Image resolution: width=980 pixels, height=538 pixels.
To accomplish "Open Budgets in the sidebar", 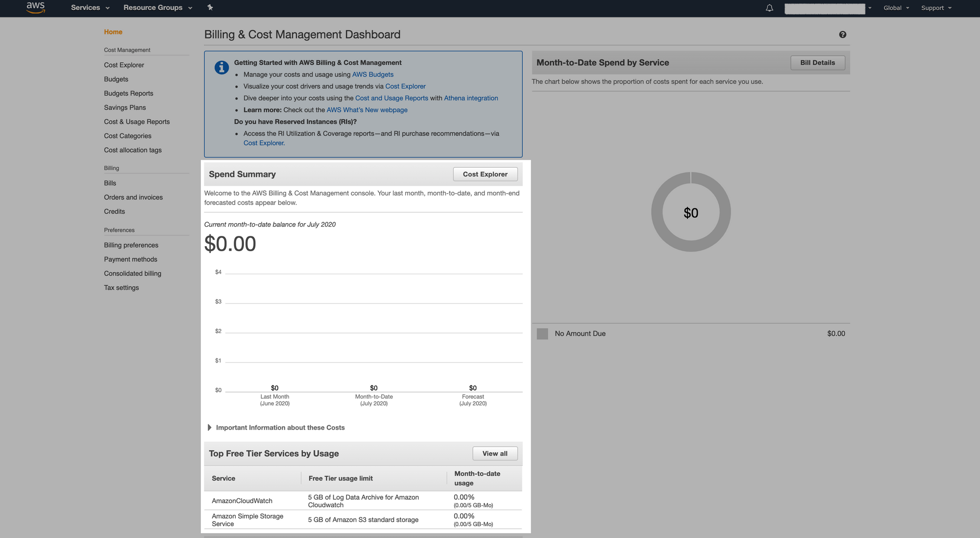I will click(x=116, y=79).
